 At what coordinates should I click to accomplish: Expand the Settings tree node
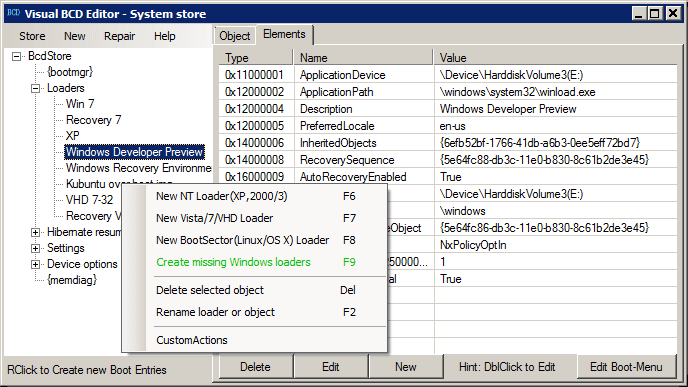[36, 248]
